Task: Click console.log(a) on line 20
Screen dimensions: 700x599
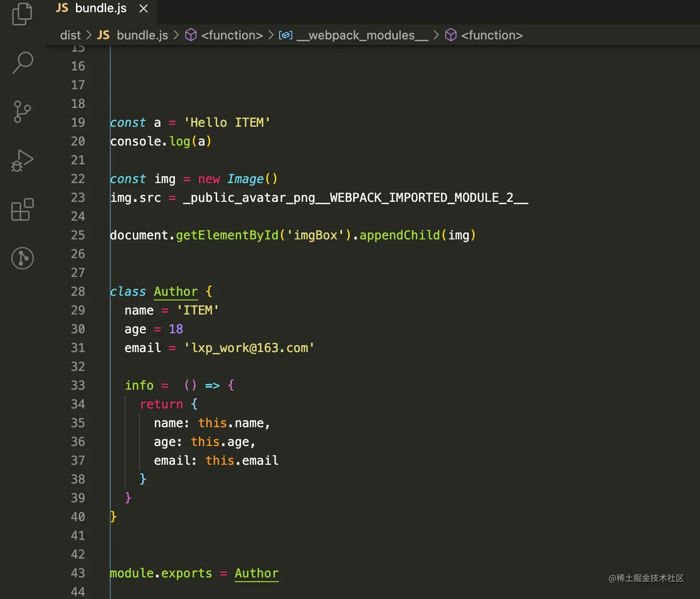Action: click(161, 141)
